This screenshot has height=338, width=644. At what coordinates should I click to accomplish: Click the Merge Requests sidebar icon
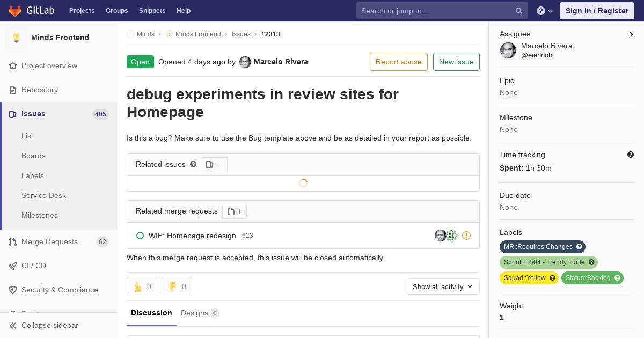coord(13,241)
